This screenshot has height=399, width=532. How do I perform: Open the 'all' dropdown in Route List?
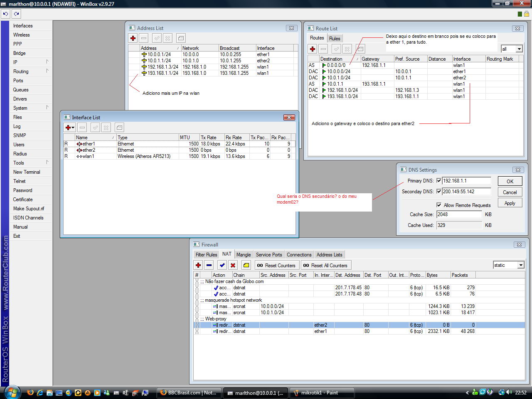[519, 49]
